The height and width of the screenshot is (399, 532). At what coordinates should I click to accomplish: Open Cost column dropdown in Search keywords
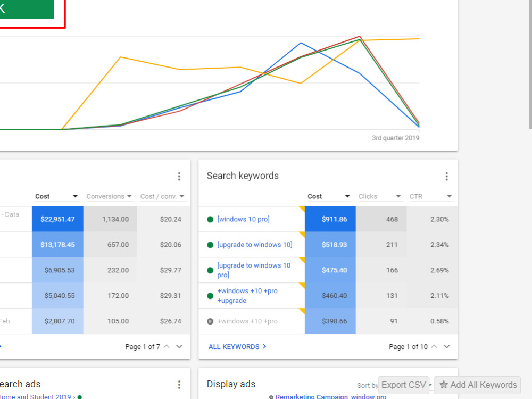point(347,196)
